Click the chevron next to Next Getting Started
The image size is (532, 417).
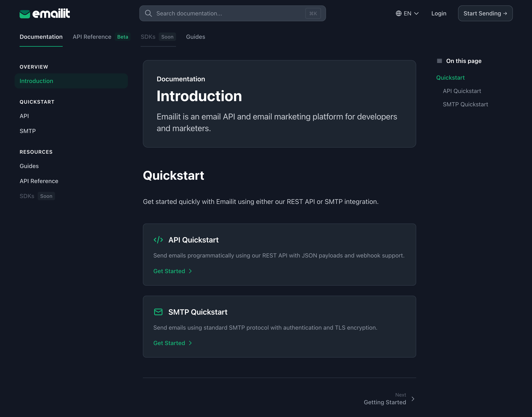(x=413, y=399)
